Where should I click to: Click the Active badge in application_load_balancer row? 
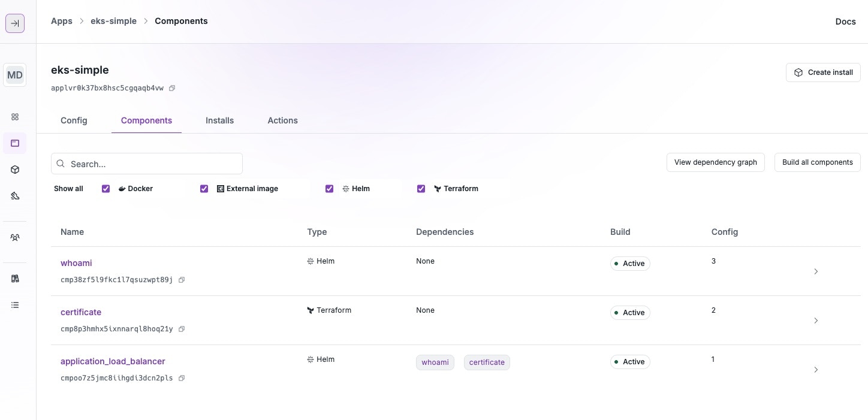tap(630, 362)
